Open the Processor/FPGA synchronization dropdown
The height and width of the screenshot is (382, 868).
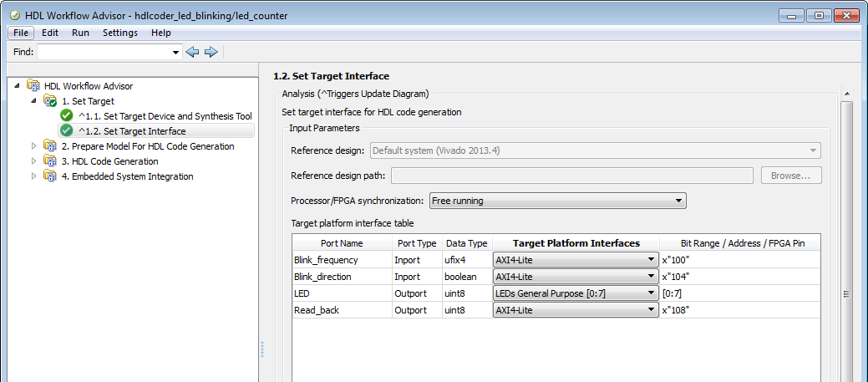point(557,201)
